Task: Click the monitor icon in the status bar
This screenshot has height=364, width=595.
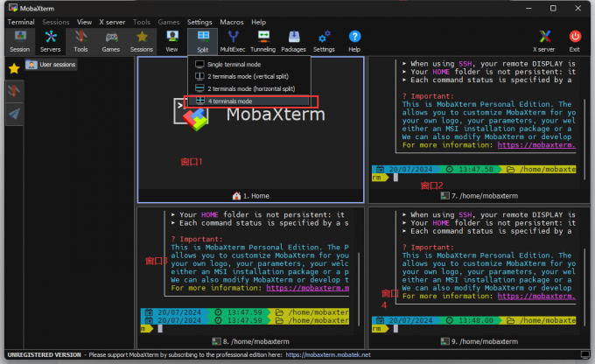Action: click(585, 354)
